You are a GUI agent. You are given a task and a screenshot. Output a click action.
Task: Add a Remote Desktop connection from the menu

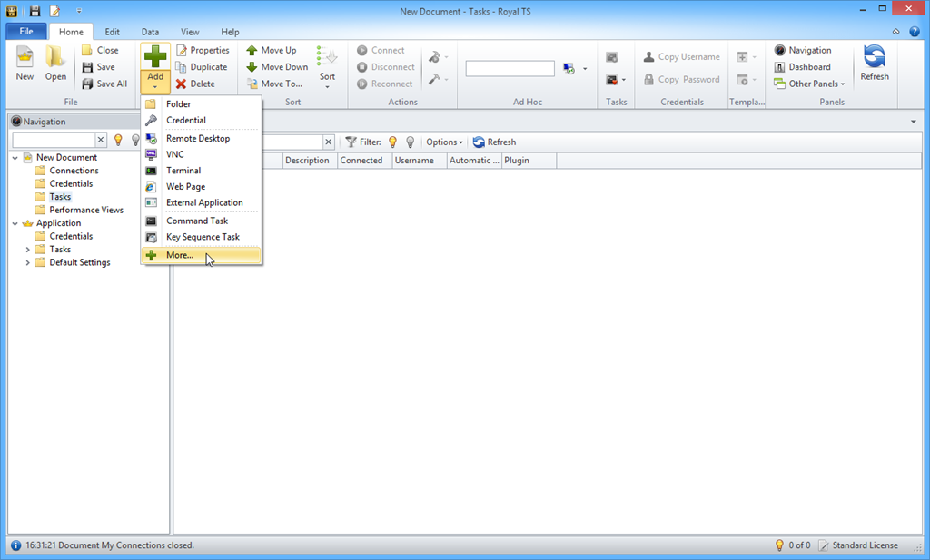201,139
